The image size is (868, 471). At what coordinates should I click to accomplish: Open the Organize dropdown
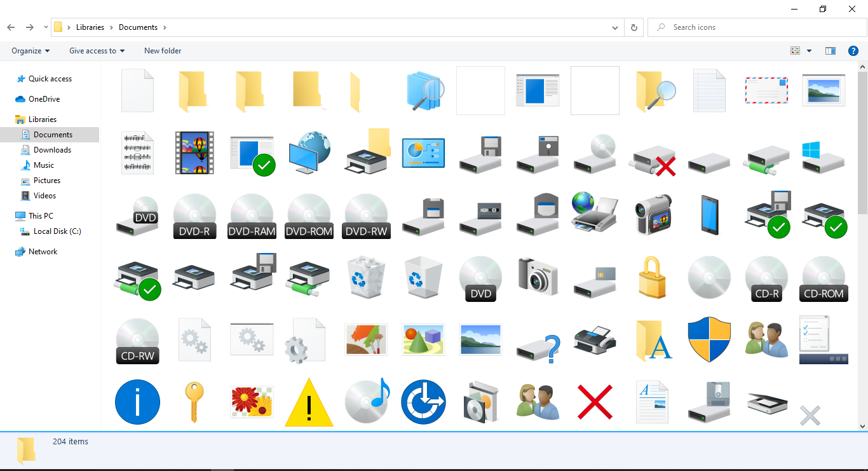tap(30, 50)
